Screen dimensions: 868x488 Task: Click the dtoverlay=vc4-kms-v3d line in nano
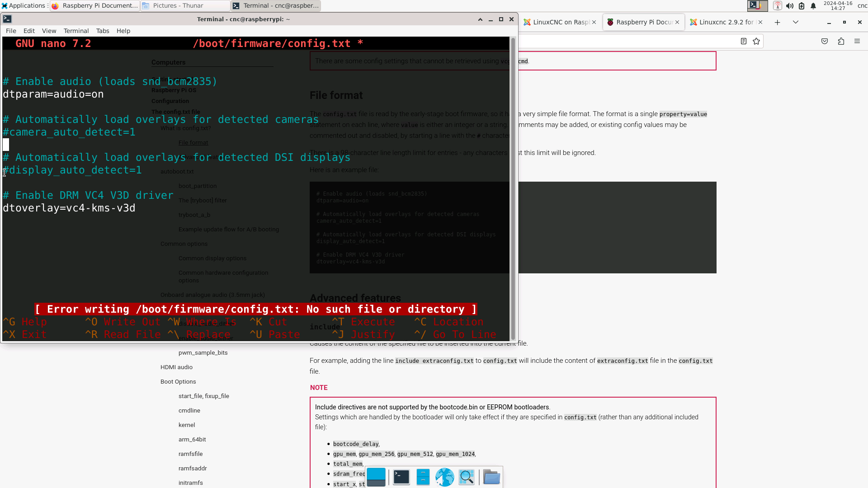[69, 208]
